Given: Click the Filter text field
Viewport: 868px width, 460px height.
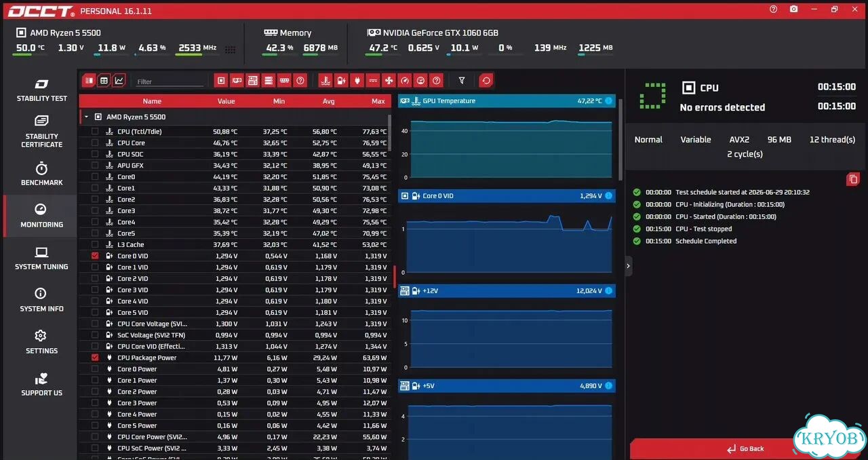Looking at the screenshot, I should point(169,81).
